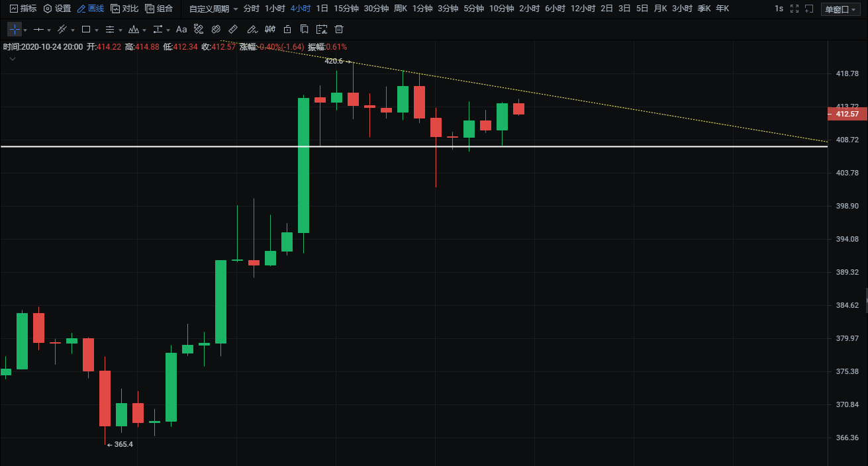Screen dimensions: 868x466
Task: Select the Aa text annotation tool
Action: 181,30
